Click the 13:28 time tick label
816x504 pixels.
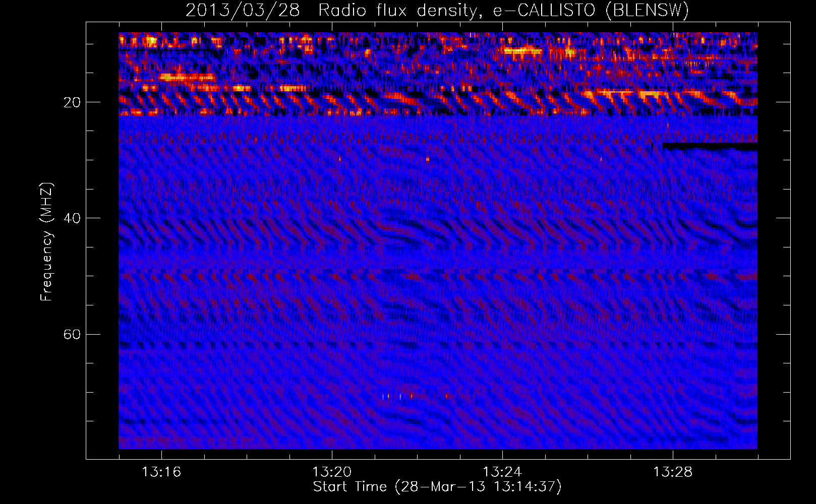click(x=673, y=472)
